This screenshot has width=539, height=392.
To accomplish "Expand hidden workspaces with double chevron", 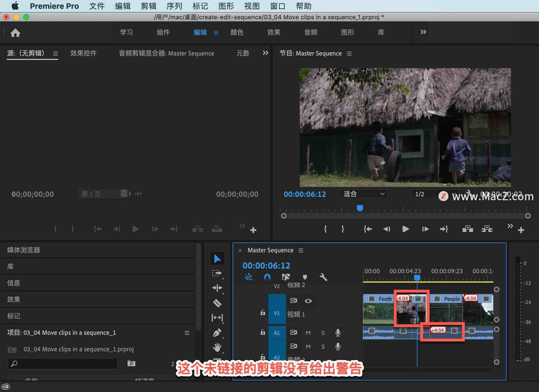I will point(423,32).
